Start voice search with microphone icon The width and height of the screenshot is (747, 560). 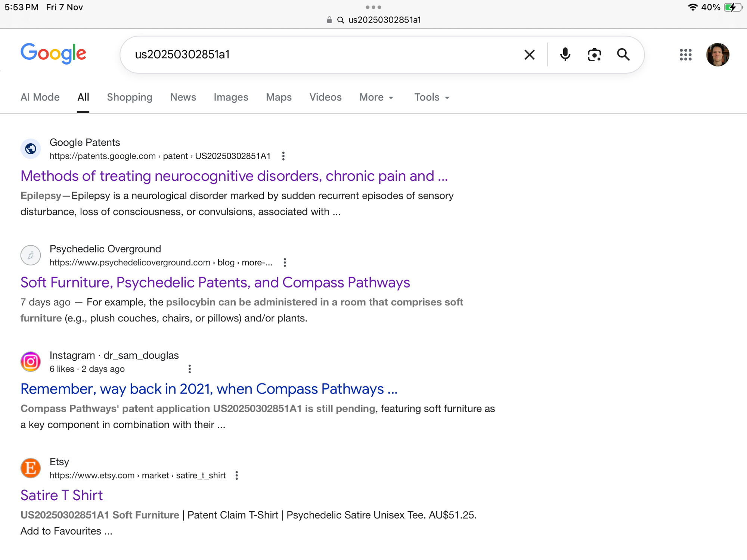point(565,55)
